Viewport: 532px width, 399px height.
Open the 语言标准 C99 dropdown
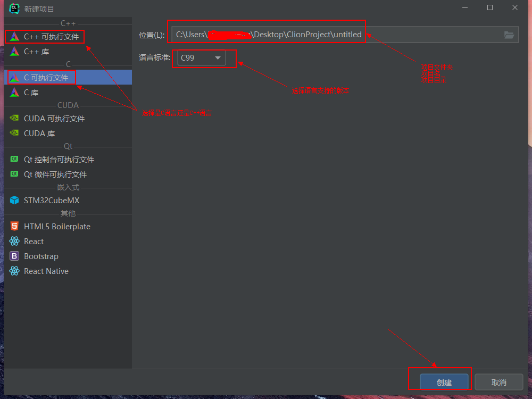pos(202,57)
